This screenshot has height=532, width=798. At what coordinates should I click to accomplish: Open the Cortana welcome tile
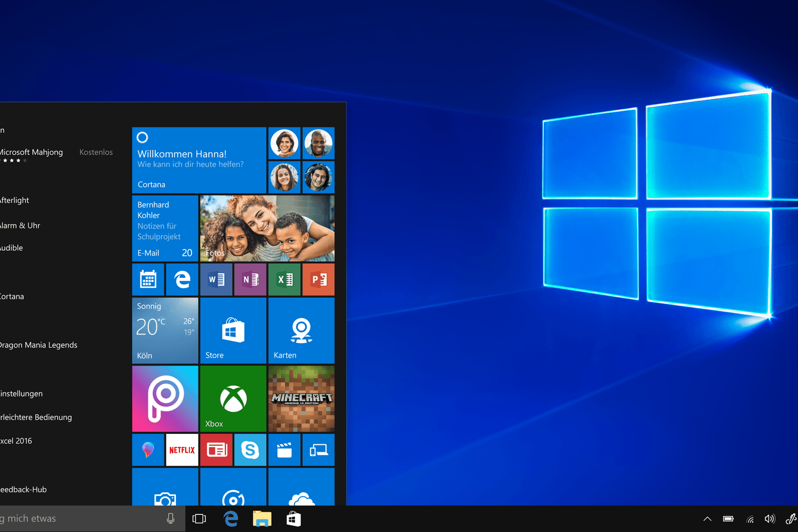[x=199, y=160]
